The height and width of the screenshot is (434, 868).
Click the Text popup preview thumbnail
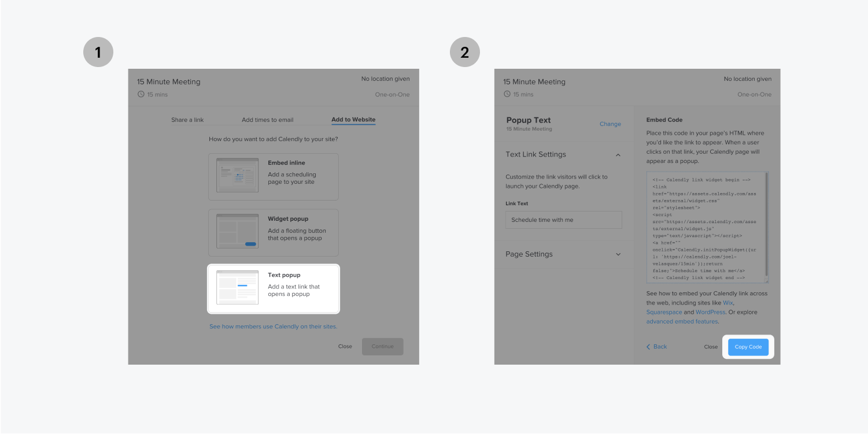coord(237,287)
